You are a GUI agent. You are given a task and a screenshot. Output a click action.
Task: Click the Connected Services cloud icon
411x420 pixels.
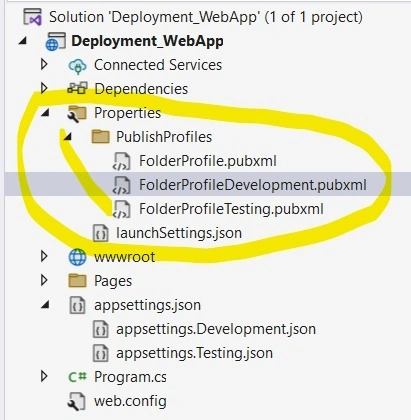(x=77, y=65)
